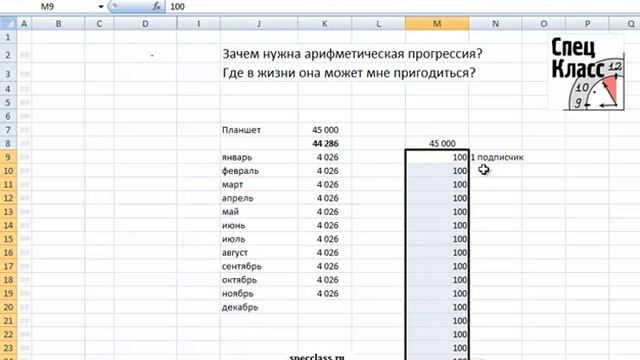Select column L header
This screenshot has width=640, height=360.
pyautogui.click(x=378, y=24)
